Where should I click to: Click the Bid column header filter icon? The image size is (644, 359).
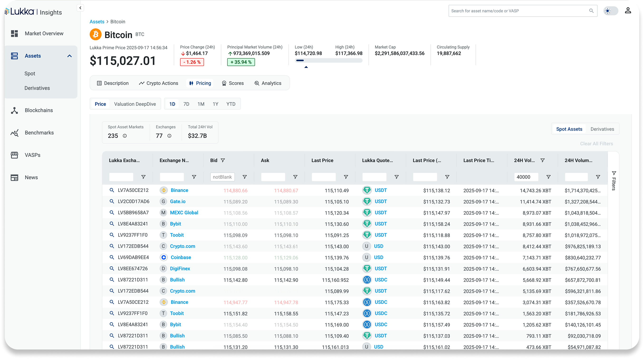click(x=223, y=160)
